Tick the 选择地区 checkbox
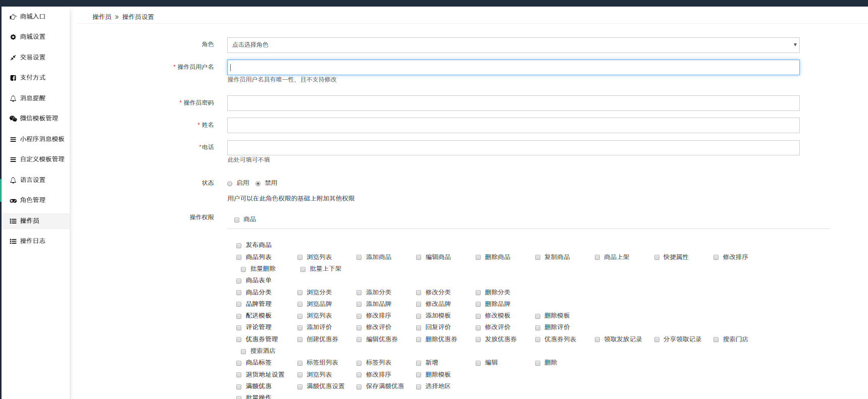The height and width of the screenshot is (399, 868). pos(419,387)
